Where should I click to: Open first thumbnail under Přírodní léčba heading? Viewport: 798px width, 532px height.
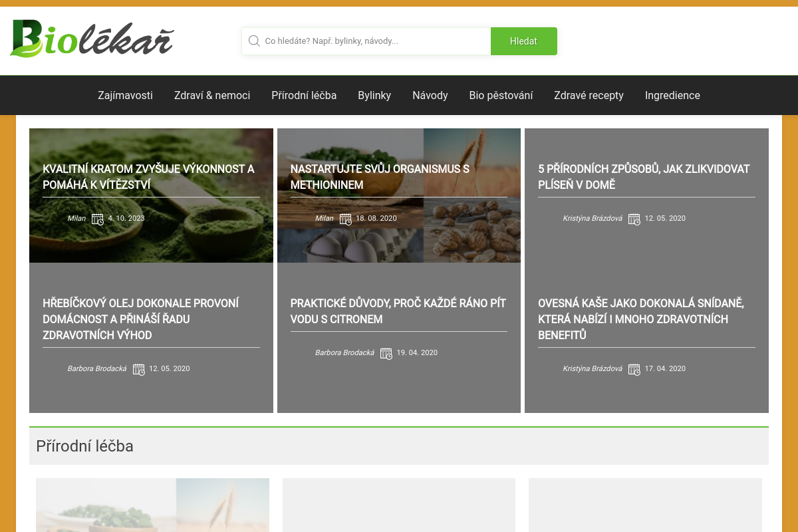(x=152, y=505)
